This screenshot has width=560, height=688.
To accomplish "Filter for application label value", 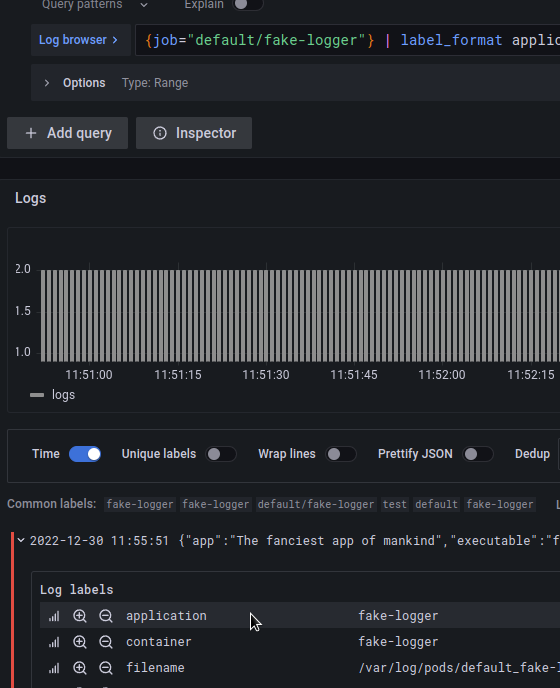I will pos(79,616).
